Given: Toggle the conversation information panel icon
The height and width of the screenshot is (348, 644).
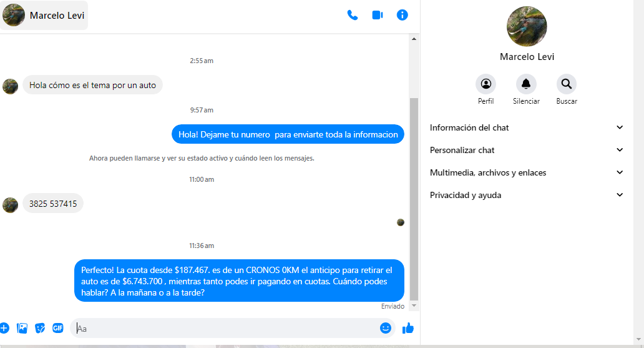Looking at the screenshot, I should tap(402, 15).
